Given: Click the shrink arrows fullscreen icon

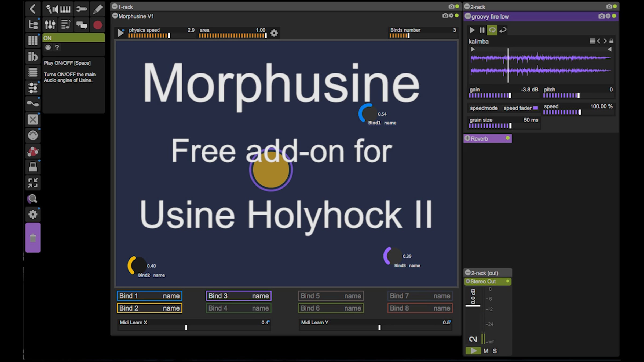Looking at the screenshot, I should [33, 183].
